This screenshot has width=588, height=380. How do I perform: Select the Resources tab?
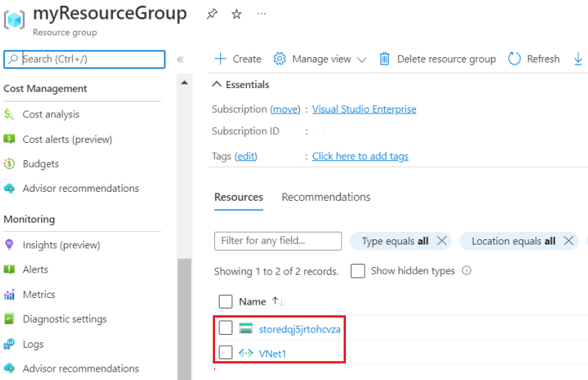(238, 197)
